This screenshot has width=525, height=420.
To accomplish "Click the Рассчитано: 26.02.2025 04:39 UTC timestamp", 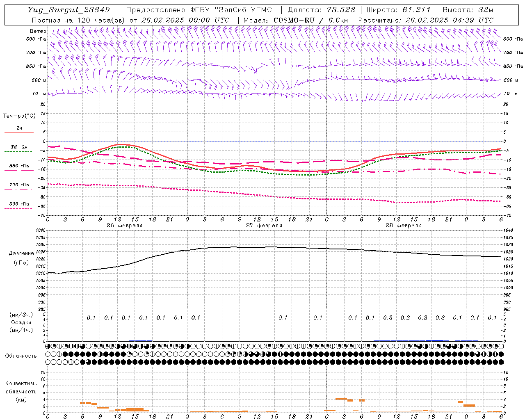I will point(426,20).
